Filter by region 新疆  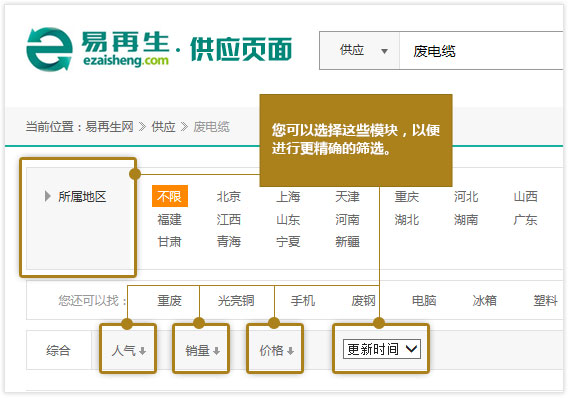pyautogui.click(x=347, y=241)
